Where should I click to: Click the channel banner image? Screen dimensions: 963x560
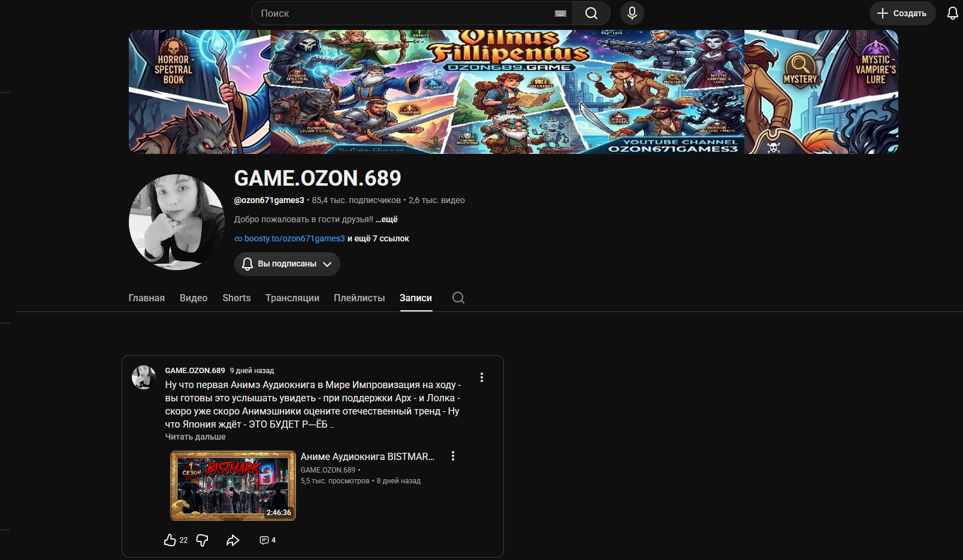pyautogui.click(x=514, y=92)
